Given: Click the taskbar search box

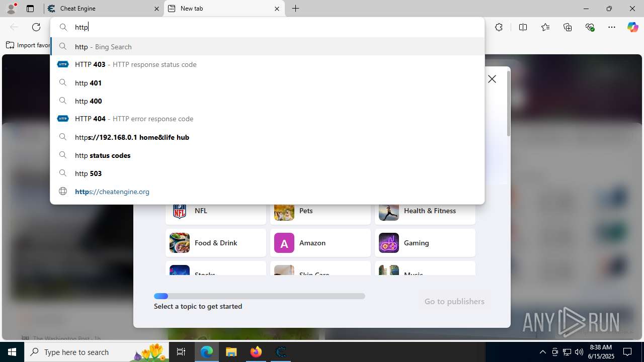Looking at the screenshot, I should [x=97, y=352].
